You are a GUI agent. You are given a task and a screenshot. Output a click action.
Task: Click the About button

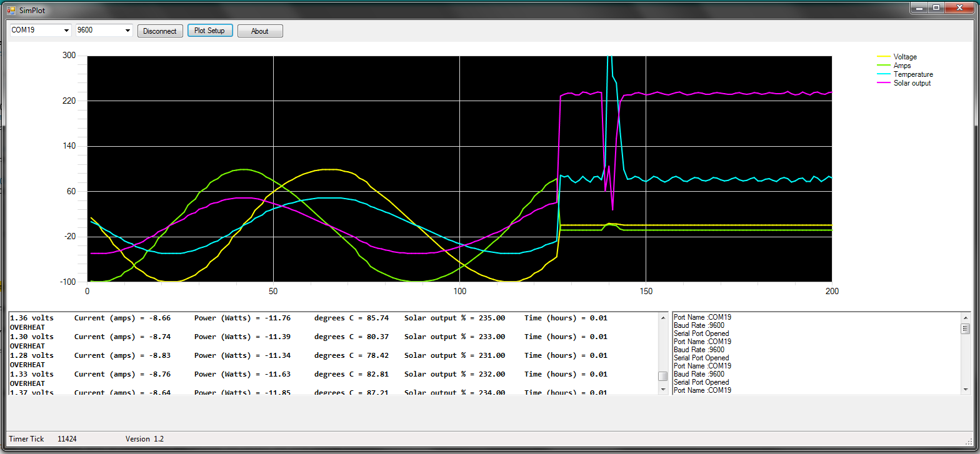pos(260,31)
